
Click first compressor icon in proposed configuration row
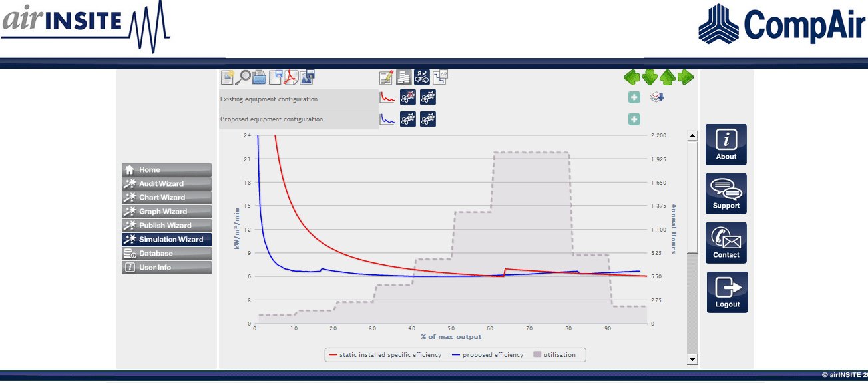pos(407,119)
